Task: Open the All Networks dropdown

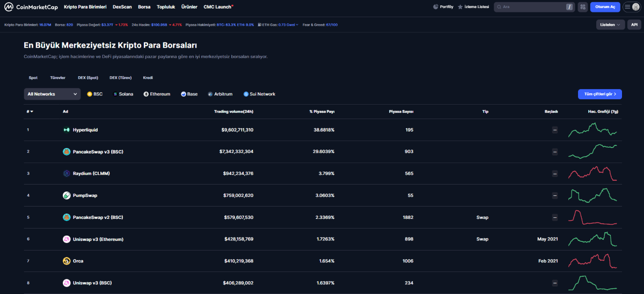Action: click(52, 94)
